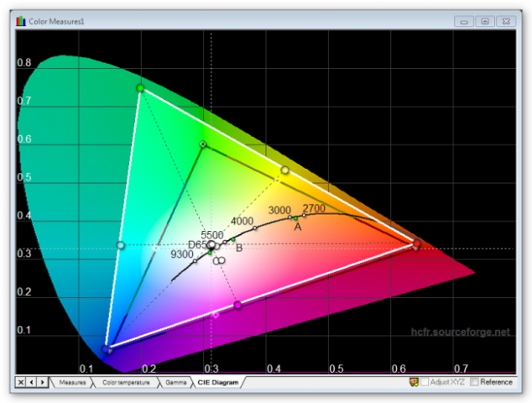
Task: Open the Color temperature tab
Action: (127, 382)
